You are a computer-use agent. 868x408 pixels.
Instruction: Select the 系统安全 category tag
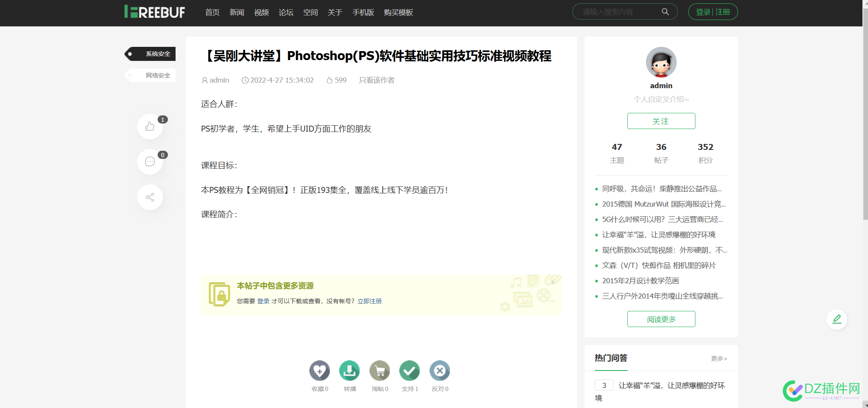[x=150, y=54]
